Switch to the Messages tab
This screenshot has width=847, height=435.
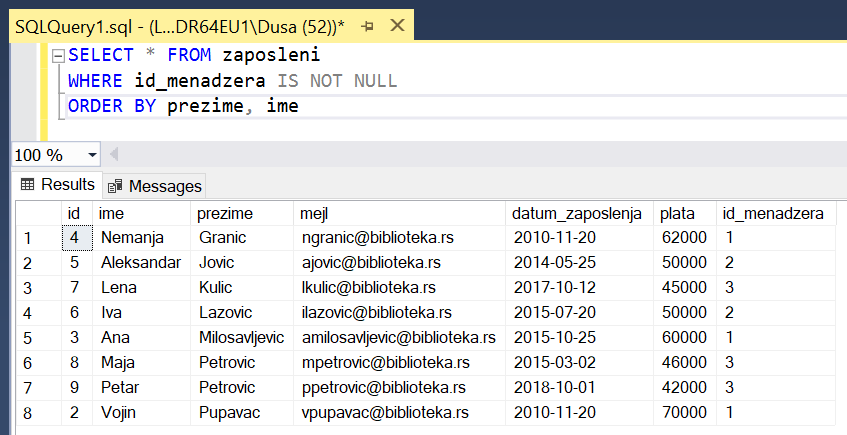click(x=155, y=186)
